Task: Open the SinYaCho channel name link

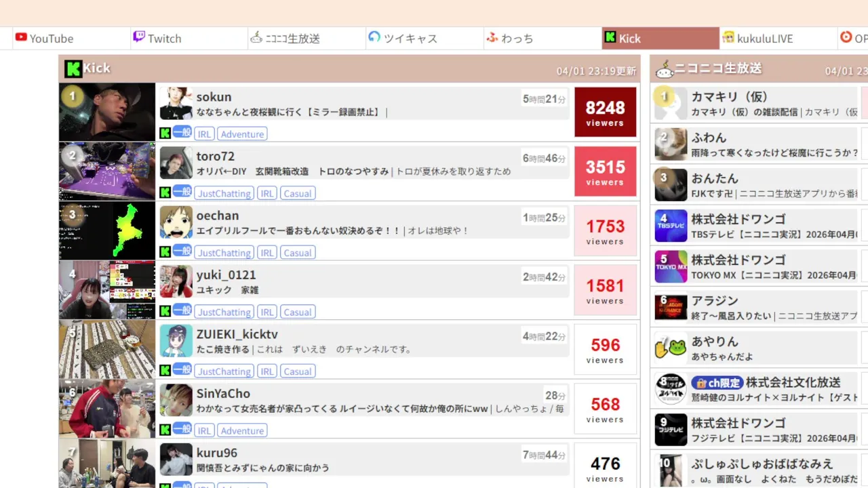Action: pyautogui.click(x=223, y=394)
